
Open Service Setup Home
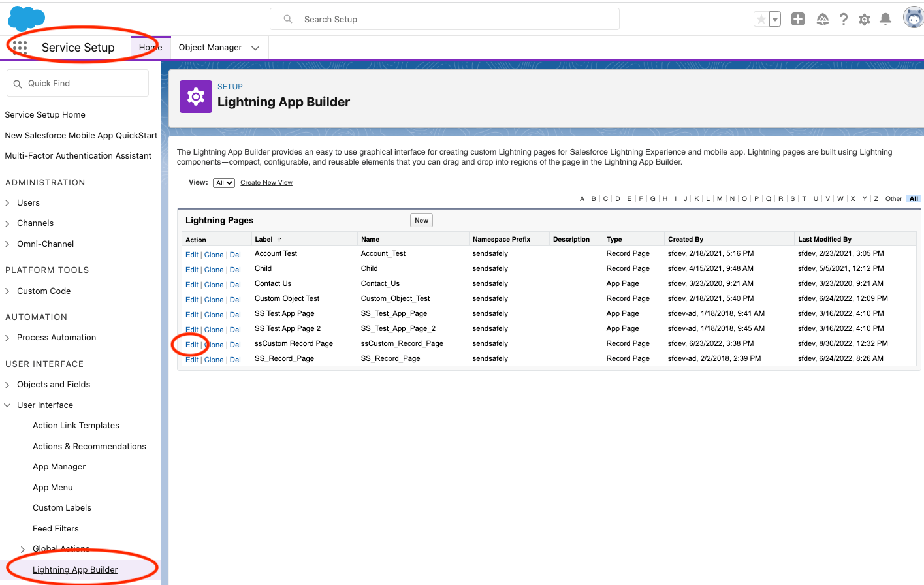pyautogui.click(x=45, y=115)
